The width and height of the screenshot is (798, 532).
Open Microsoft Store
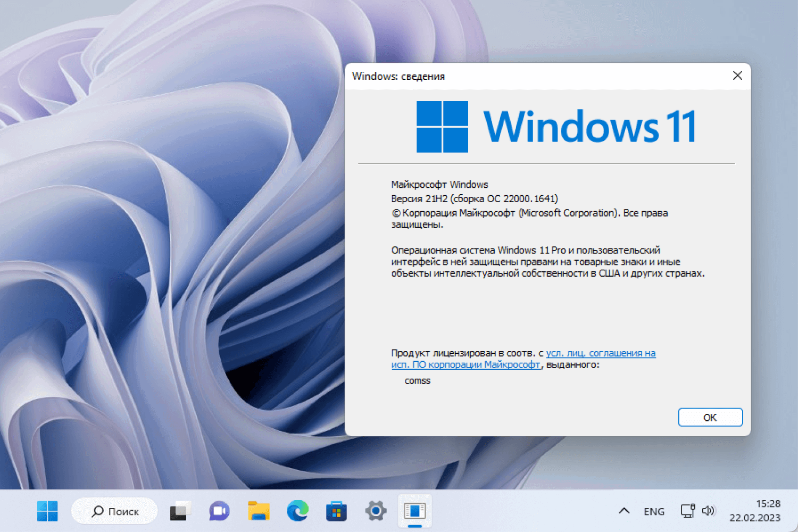[x=336, y=511]
